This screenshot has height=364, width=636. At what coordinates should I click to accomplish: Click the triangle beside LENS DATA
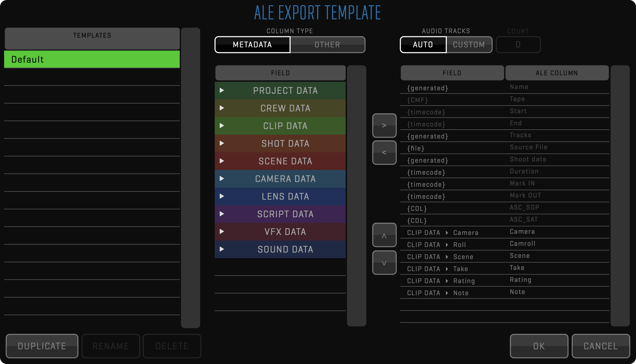tap(222, 196)
